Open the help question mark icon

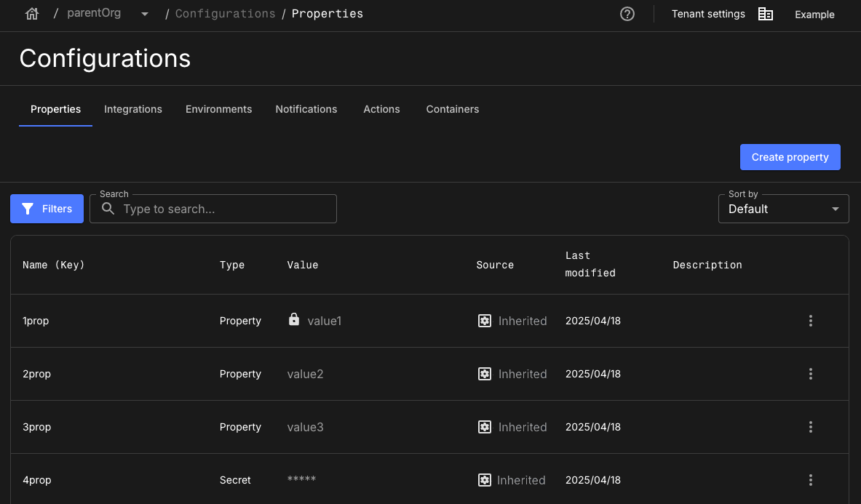click(x=627, y=14)
